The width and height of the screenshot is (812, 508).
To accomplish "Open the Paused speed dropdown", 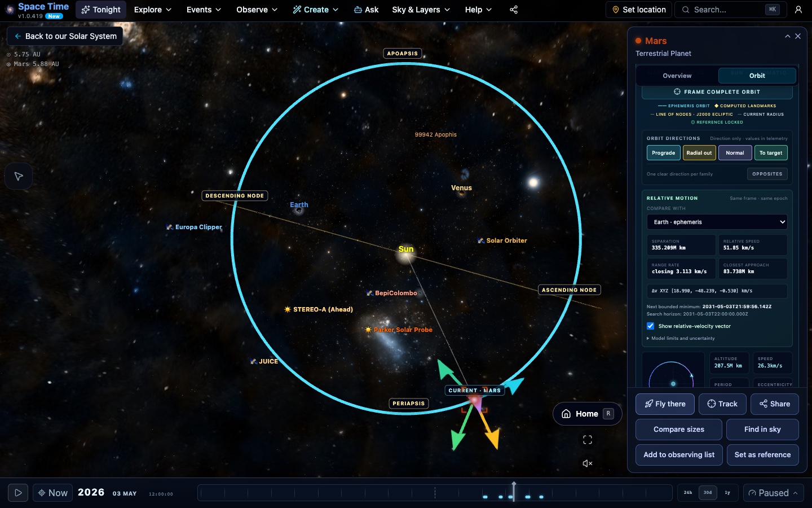I will [x=773, y=493].
